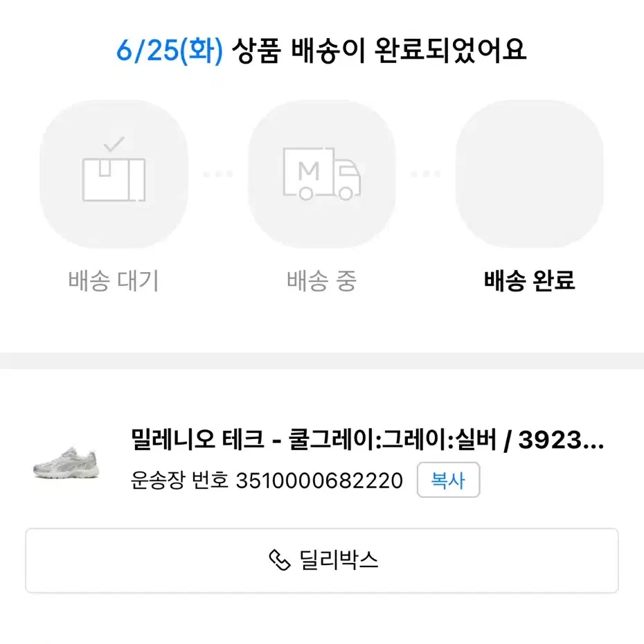Tap the delivery truck icon for 배송 중
This screenshot has height=644, width=644.
point(321,174)
